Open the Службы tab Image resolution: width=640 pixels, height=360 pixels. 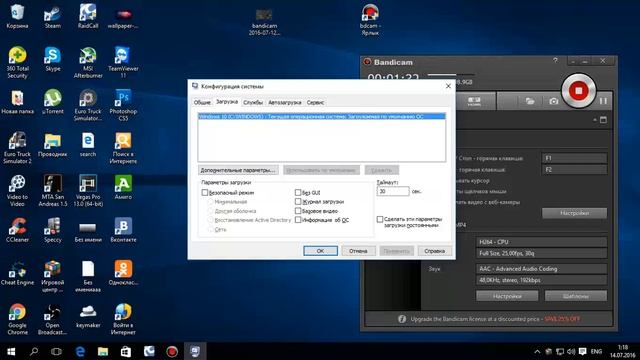click(253, 102)
